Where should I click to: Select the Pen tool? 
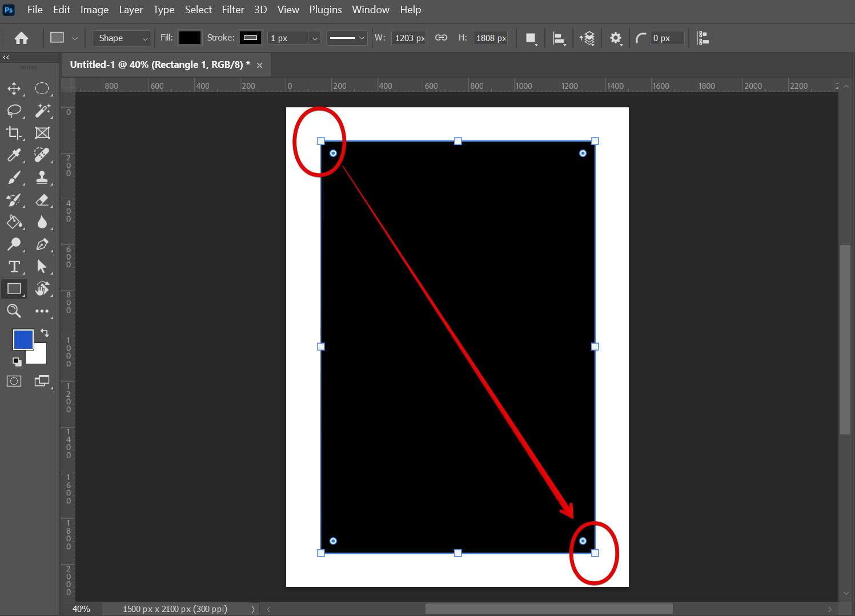pos(42,244)
